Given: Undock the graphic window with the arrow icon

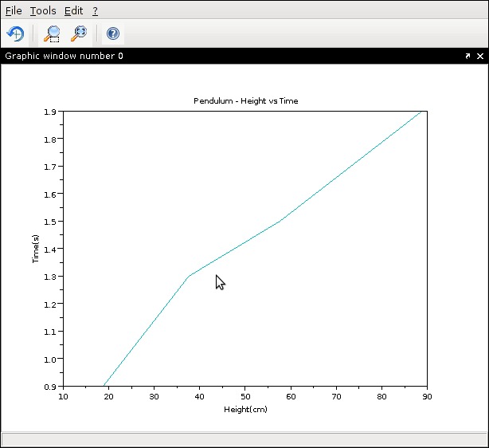Looking at the screenshot, I should point(467,57).
